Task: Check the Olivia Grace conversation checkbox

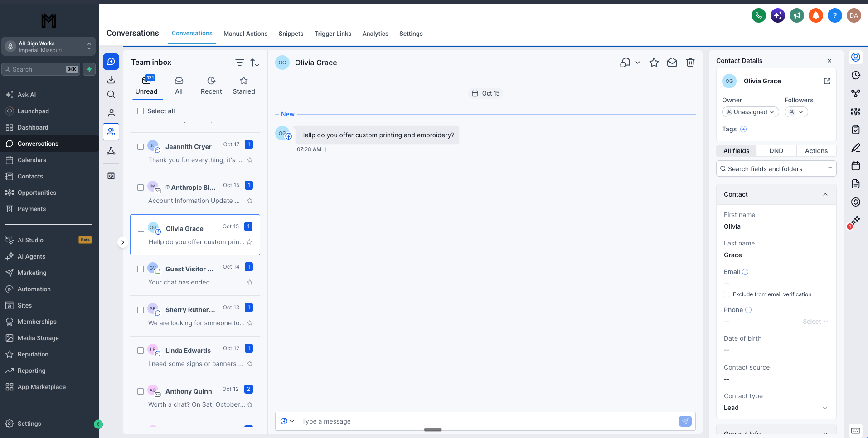Action: (141, 229)
